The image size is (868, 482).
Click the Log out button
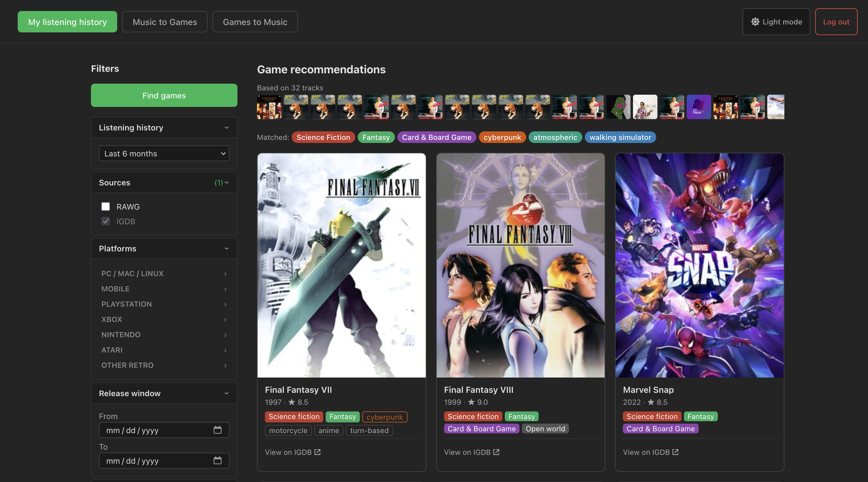pyautogui.click(x=836, y=22)
